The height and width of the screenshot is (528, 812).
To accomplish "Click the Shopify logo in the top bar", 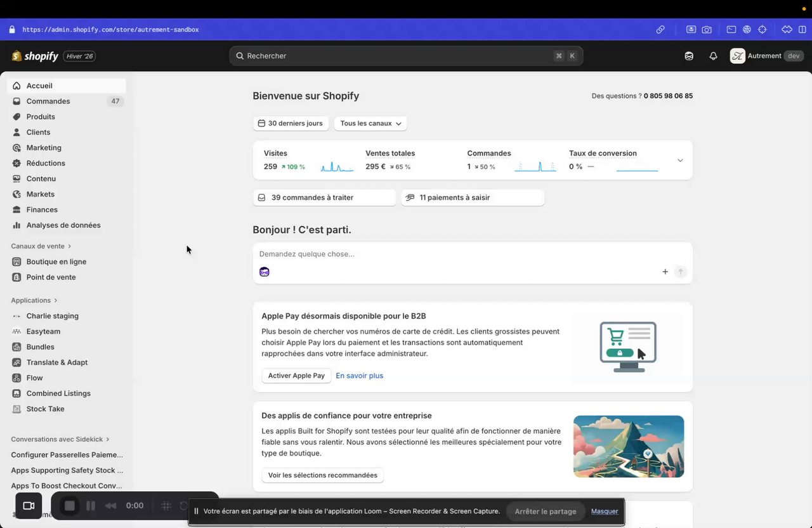I will click(35, 56).
